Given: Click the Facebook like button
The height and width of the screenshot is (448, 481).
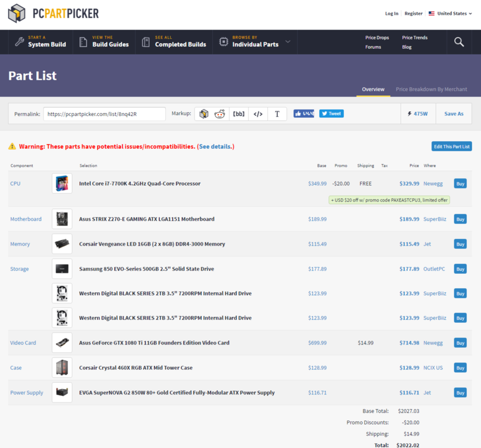Looking at the screenshot, I should pyautogui.click(x=304, y=114).
